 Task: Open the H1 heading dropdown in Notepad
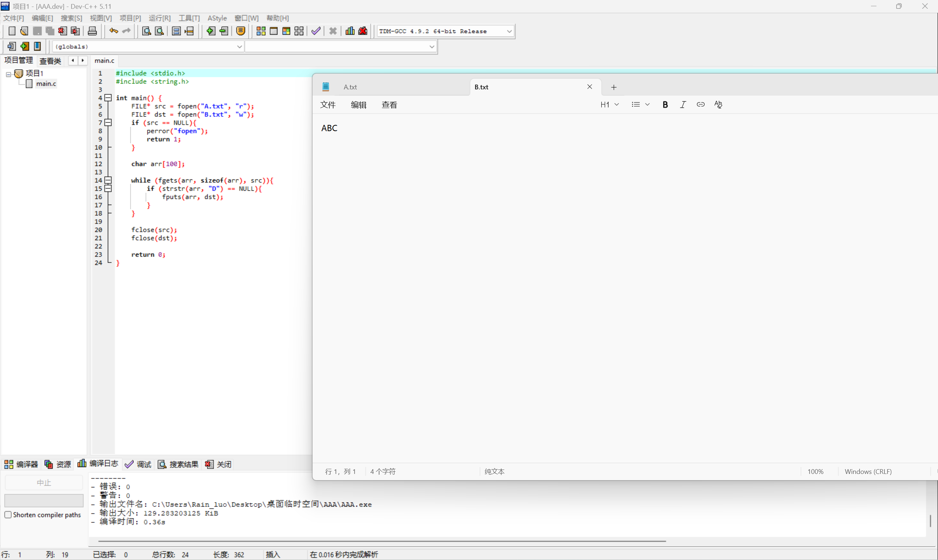(x=609, y=104)
